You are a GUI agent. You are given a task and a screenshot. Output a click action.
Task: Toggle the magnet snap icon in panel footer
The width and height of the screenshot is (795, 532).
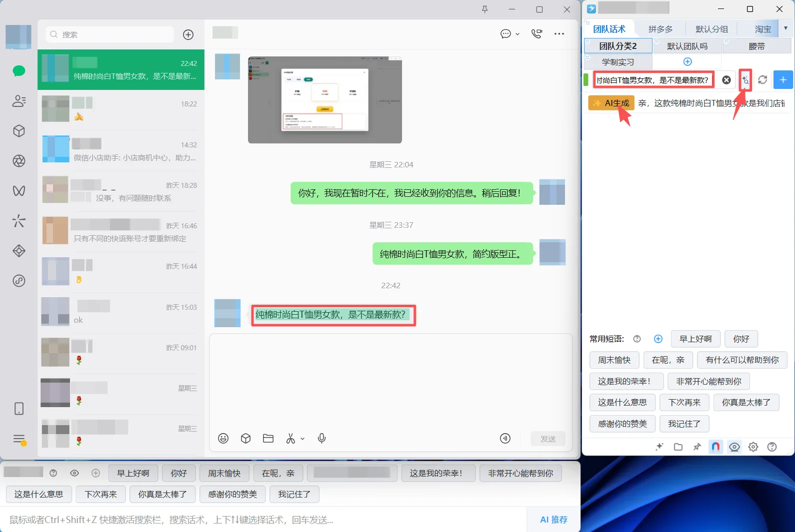point(715,447)
